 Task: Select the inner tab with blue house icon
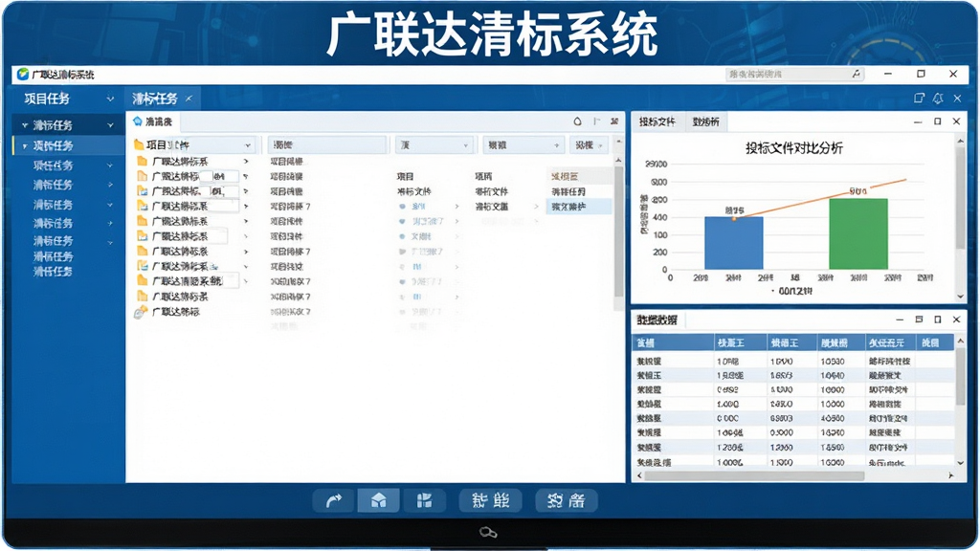click(153, 121)
